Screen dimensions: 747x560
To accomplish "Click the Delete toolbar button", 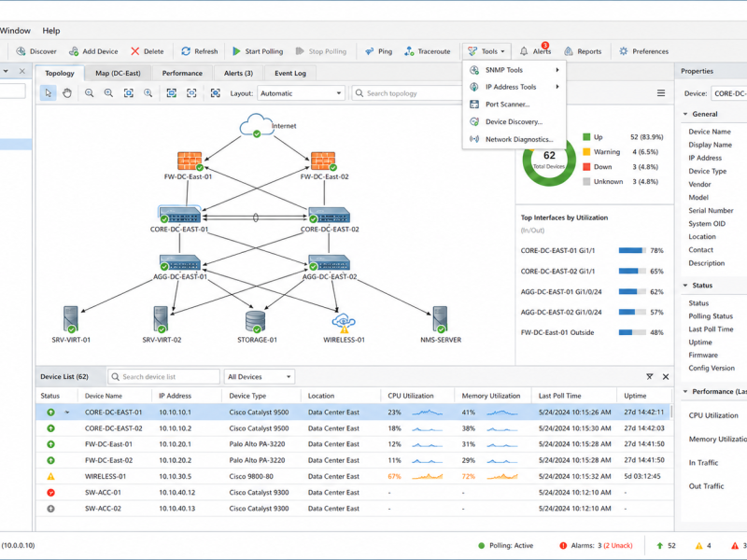I will pyautogui.click(x=148, y=51).
